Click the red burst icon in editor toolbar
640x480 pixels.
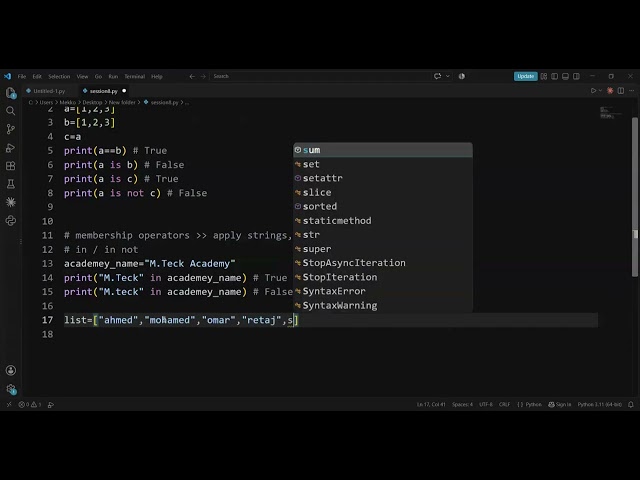[610, 91]
